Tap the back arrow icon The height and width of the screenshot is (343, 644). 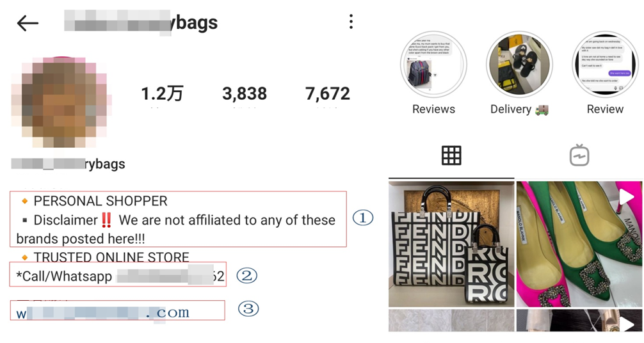(28, 24)
